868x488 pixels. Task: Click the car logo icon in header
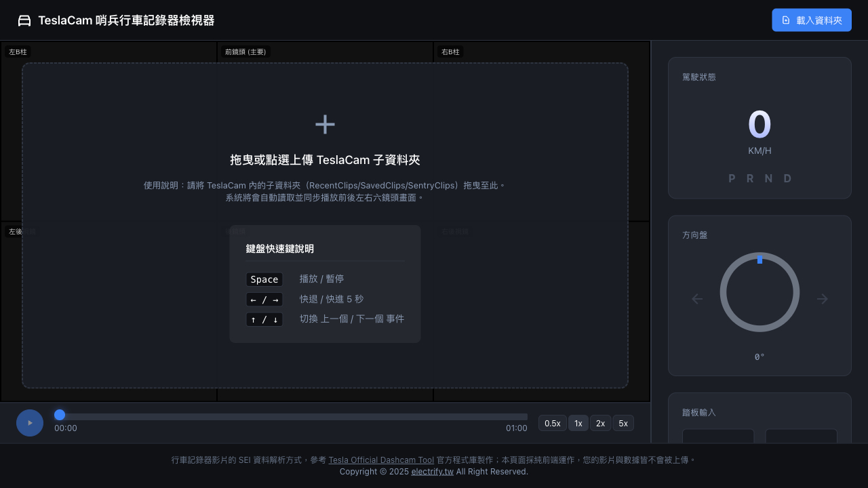click(24, 21)
